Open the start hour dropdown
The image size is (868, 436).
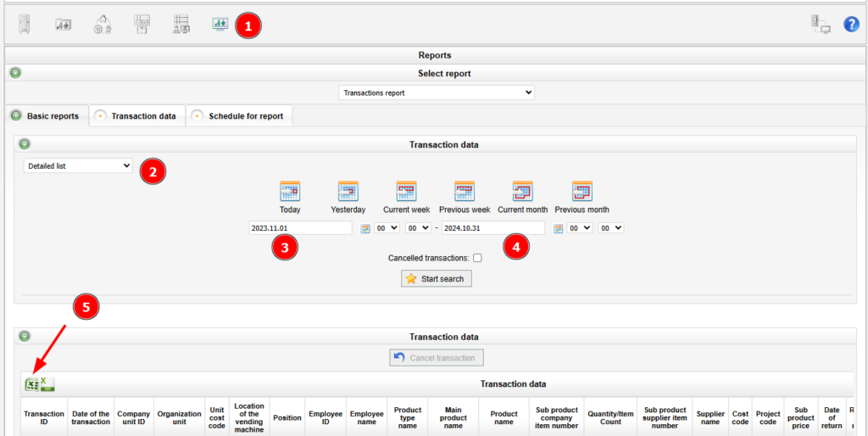coord(387,228)
